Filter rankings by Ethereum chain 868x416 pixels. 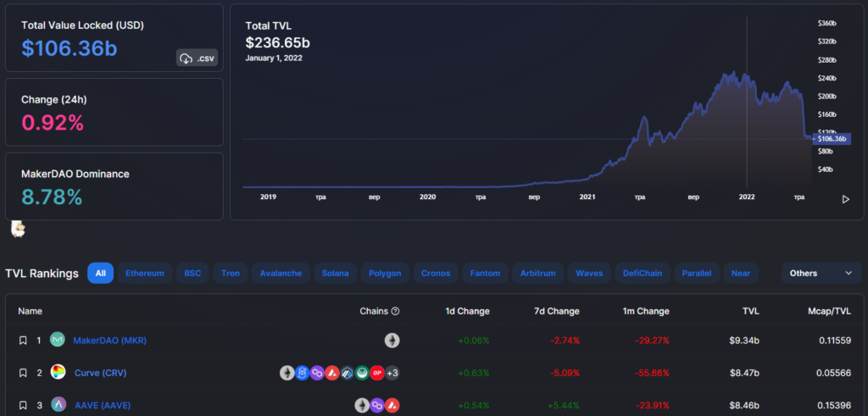(145, 273)
